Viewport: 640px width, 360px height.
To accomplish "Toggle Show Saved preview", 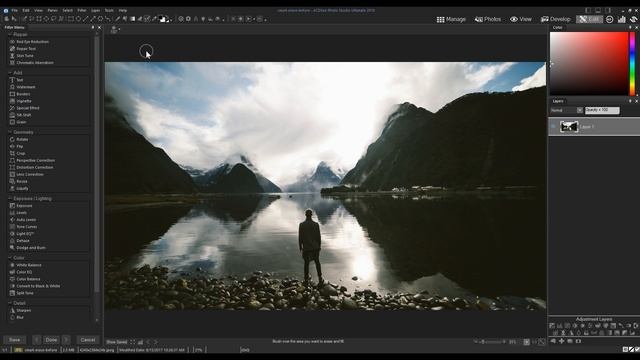I will pyautogui.click(x=117, y=342).
